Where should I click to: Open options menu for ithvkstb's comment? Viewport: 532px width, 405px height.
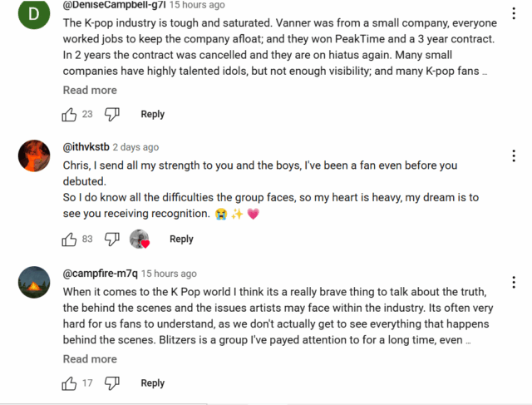(x=515, y=156)
